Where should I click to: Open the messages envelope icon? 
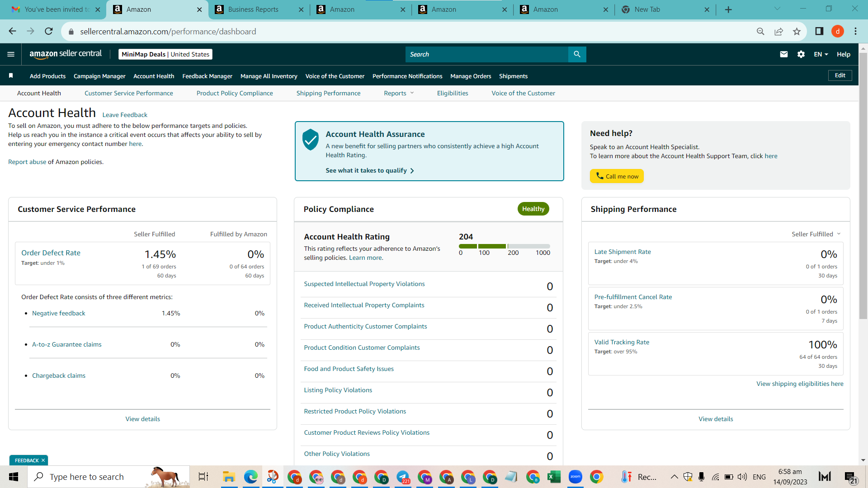pyautogui.click(x=784, y=54)
